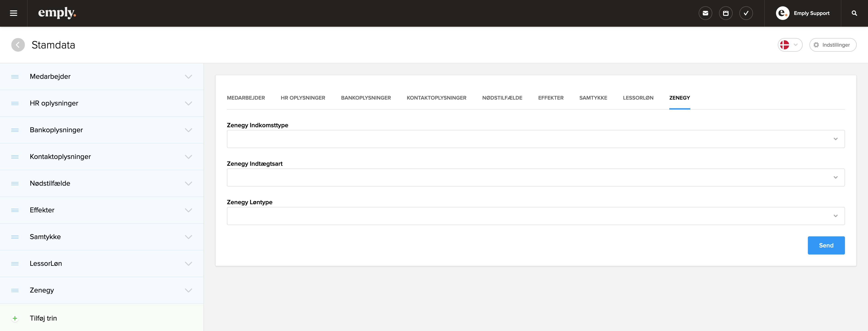
Task: Click the emply logo in header
Action: coord(57,13)
